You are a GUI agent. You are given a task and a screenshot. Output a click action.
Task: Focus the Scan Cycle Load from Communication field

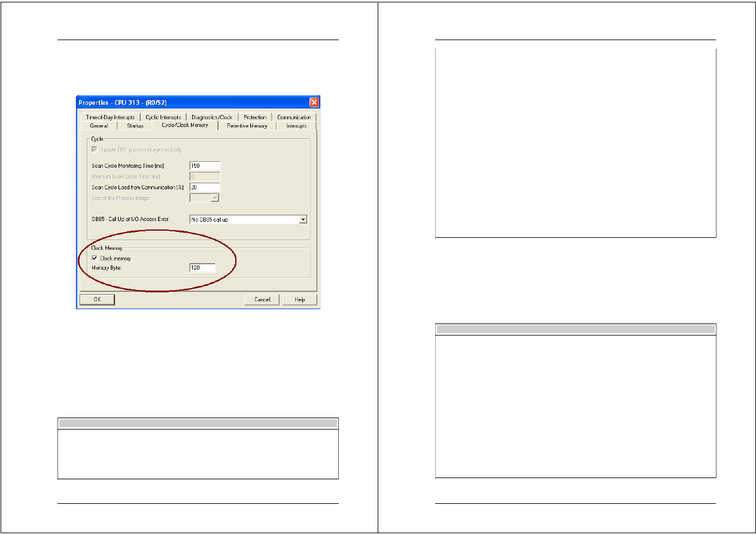pos(205,188)
